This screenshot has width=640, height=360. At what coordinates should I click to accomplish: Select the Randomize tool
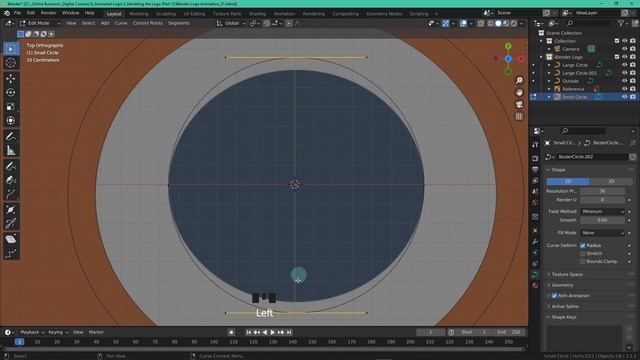coord(11,253)
